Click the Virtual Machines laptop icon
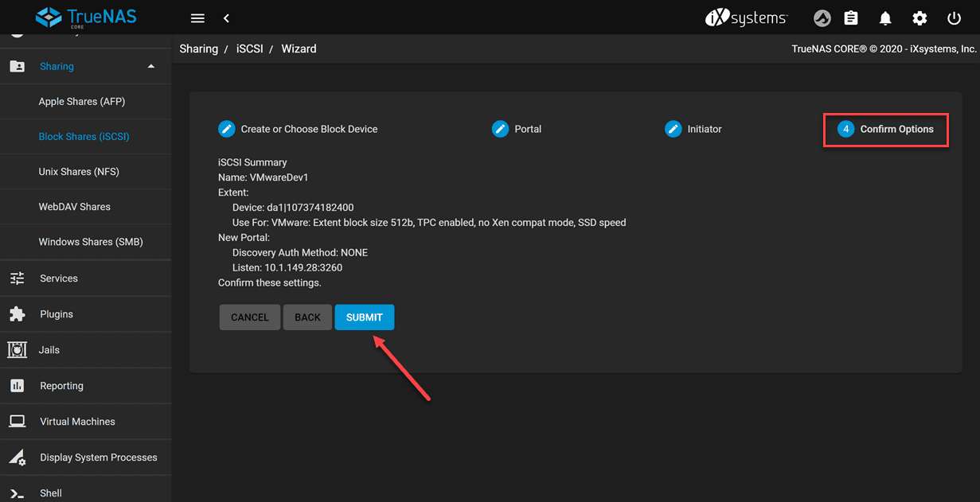980x502 pixels. click(17, 422)
